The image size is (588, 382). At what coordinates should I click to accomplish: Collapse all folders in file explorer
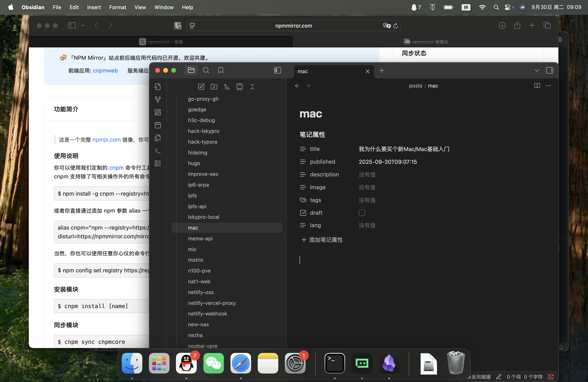tap(252, 87)
